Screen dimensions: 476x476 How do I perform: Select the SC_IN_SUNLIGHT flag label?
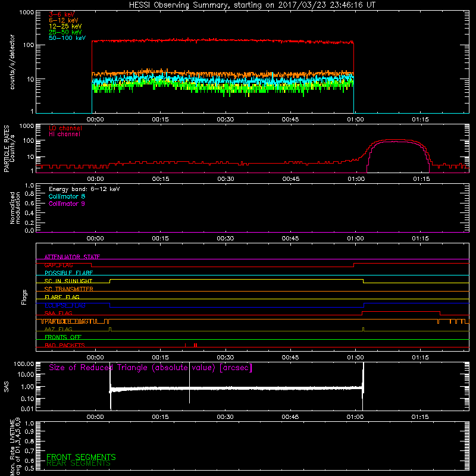point(68,281)
